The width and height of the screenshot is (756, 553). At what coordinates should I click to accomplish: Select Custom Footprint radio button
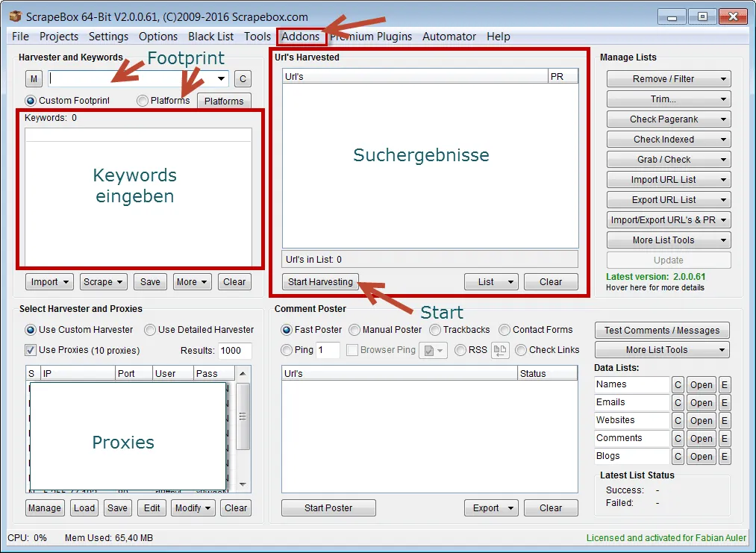pos(31,100)
